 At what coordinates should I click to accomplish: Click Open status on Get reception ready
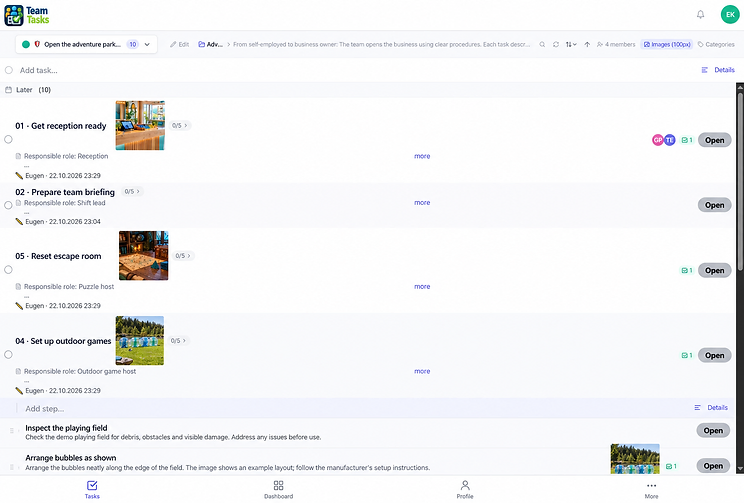click(714, 140)
